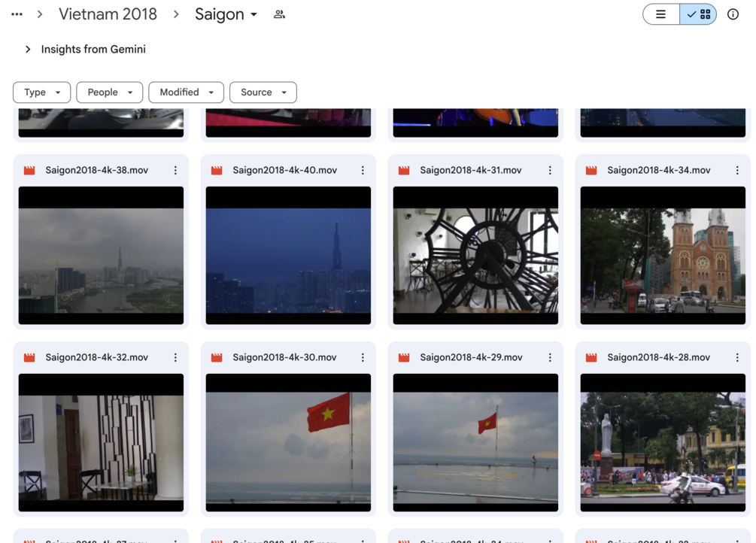Click the file name Saigon2018-4k-29.mov
This screenshot has width=756, height=543.
pos(472,357)
